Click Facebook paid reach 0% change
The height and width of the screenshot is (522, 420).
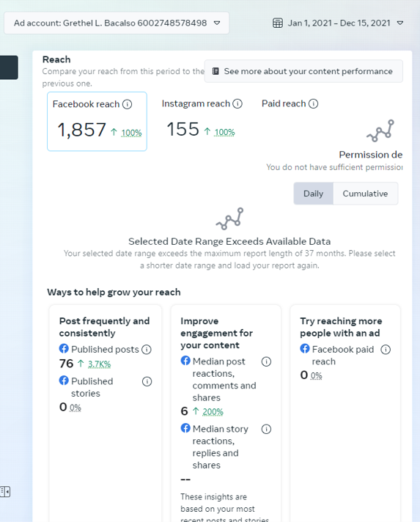coord(316,376)
